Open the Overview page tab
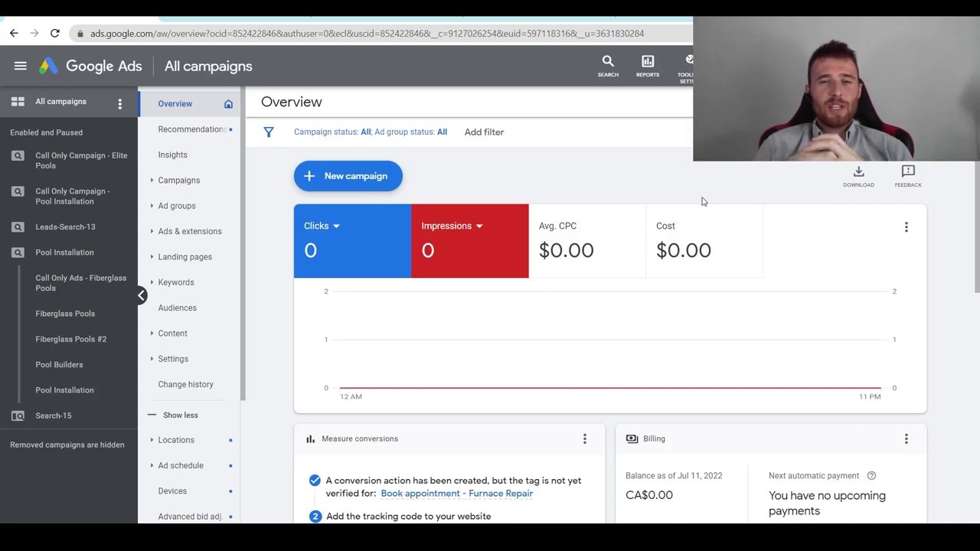Screen dimensions: 980x551 click(175, 104)
